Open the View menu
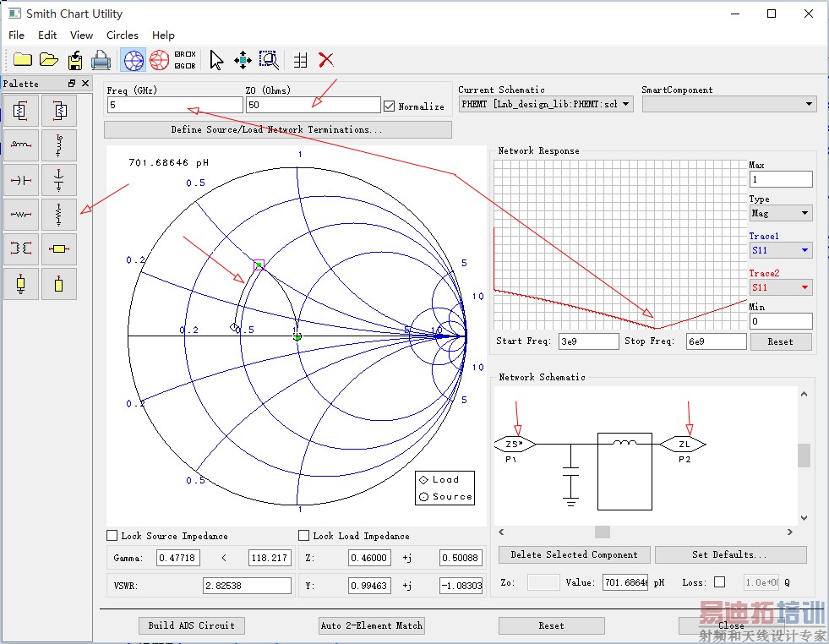Image resolution: width=829 pixels, height=644 pixels. [x=82, y=35]
